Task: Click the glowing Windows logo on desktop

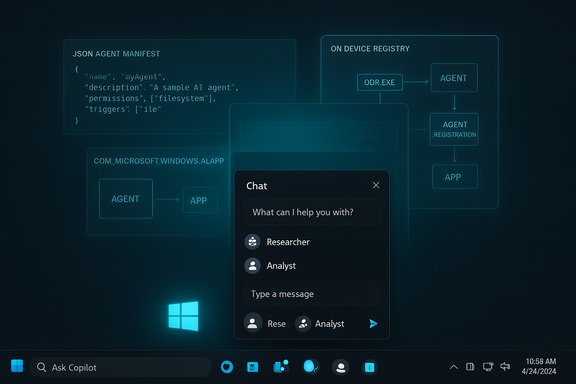Action: pyautogui.click(x=183, y=316)
